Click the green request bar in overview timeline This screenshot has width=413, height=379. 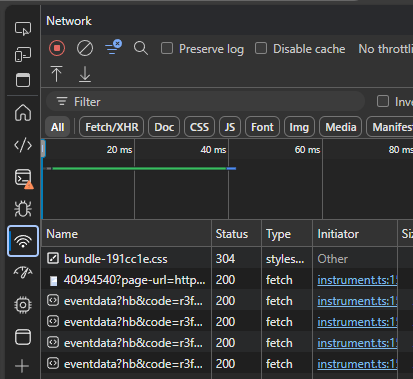pyautogui.click(x=139, y=169)
